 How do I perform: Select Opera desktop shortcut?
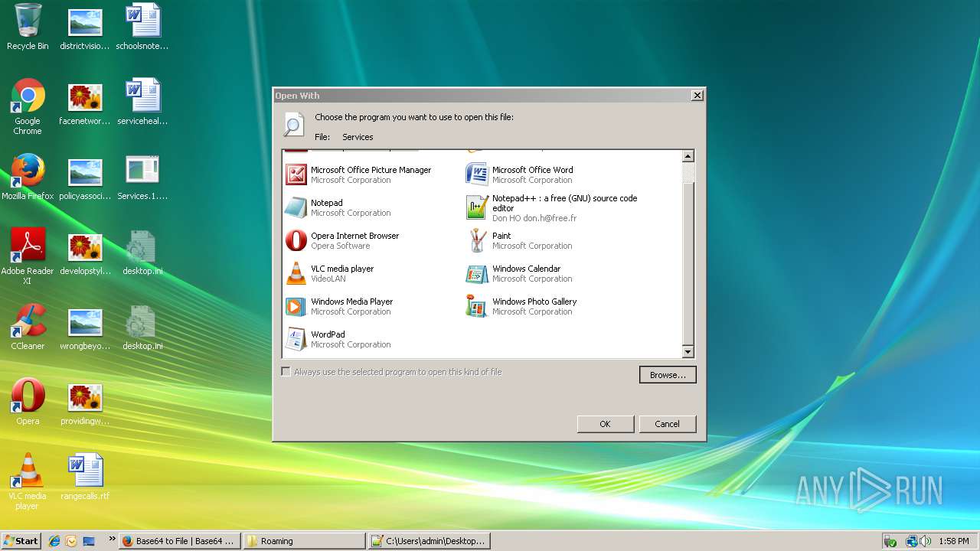pyautogui.click(x=28, y=402)
